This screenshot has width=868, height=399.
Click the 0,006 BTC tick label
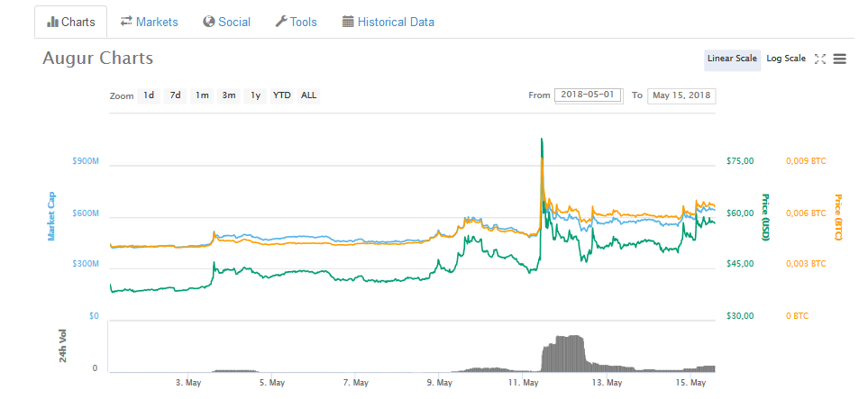coord(806,213)
